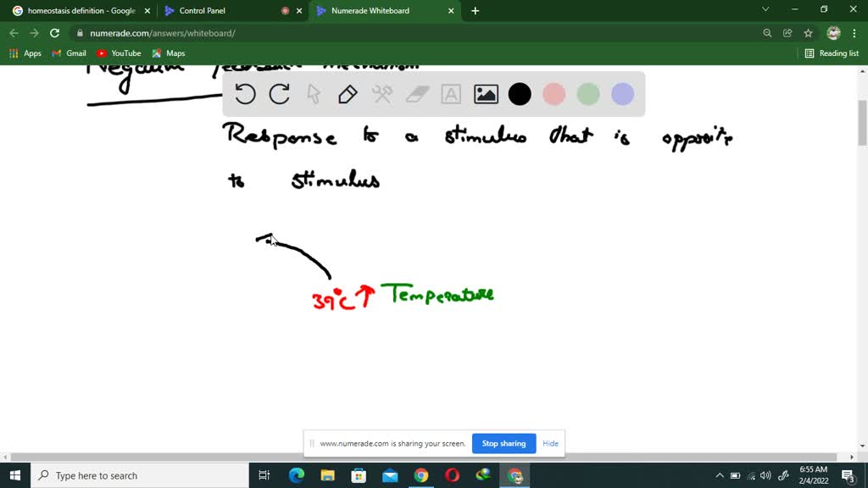The image size is (868, 488).
Task: Open the Tools icon on the whiteboard
Action: (382, 94)
